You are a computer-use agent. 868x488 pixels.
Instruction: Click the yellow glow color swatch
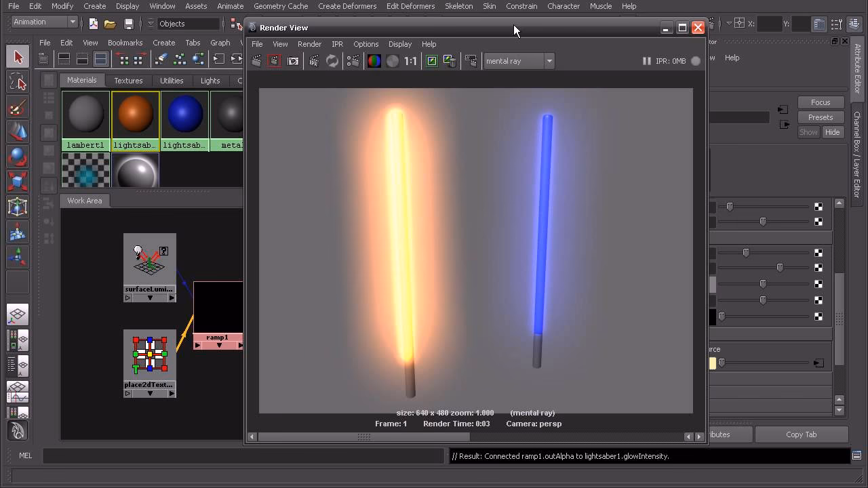(x=712, y=363)
